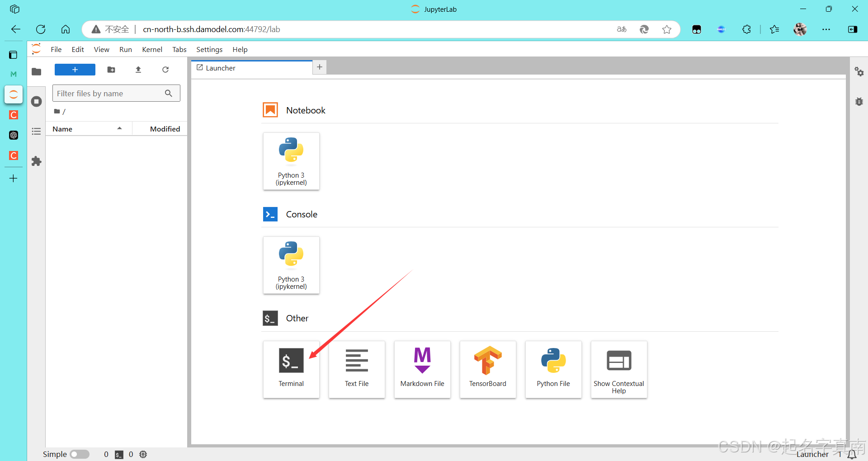Click the new folder icon
The height and width of the screenshot is (461, 868).
click(x=111, y=70)
